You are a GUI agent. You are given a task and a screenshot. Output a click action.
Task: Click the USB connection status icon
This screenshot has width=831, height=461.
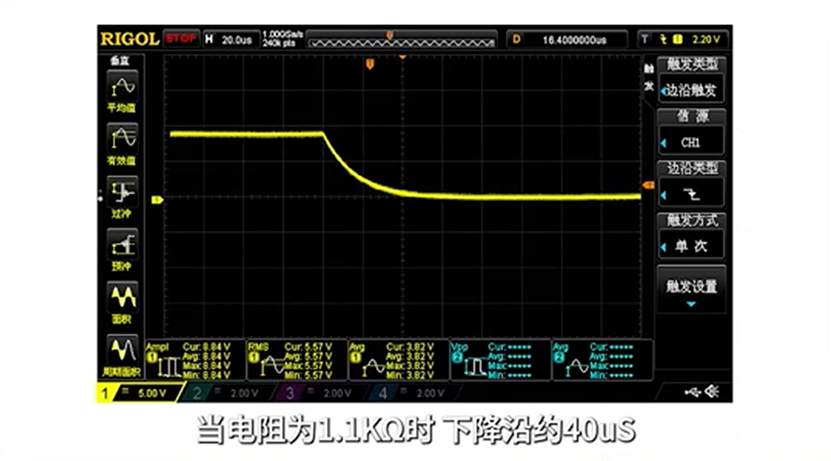(x=692, y=392)
